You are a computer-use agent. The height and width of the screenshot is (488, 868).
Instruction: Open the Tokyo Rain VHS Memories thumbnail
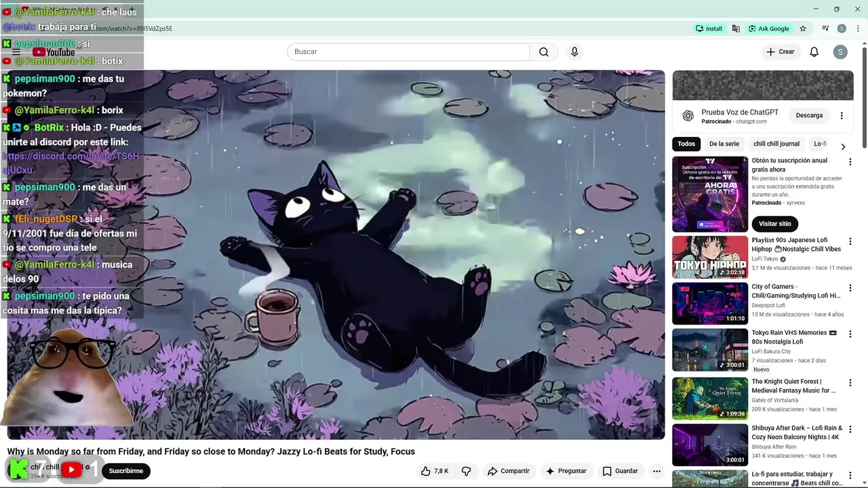[x=710, y=350]
